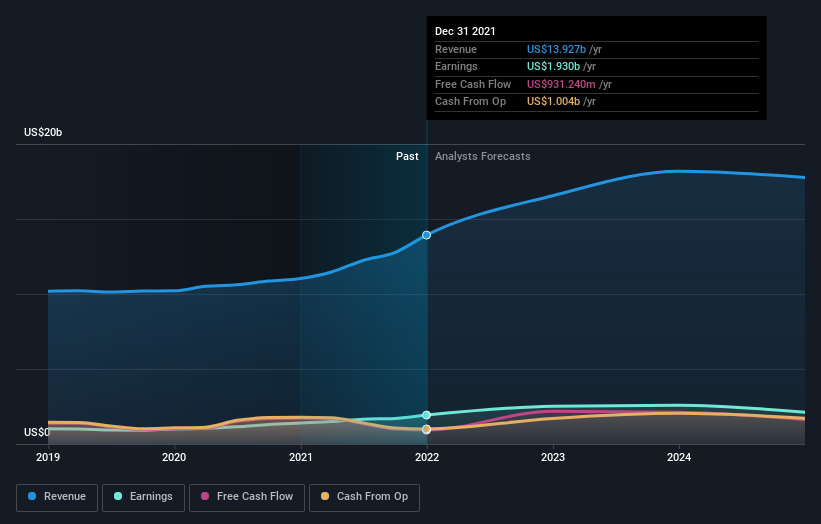This screenshot has height=524, width=821.
Task: Click the Cash From Op marker at 2022
Action: (x=427, y=429)
